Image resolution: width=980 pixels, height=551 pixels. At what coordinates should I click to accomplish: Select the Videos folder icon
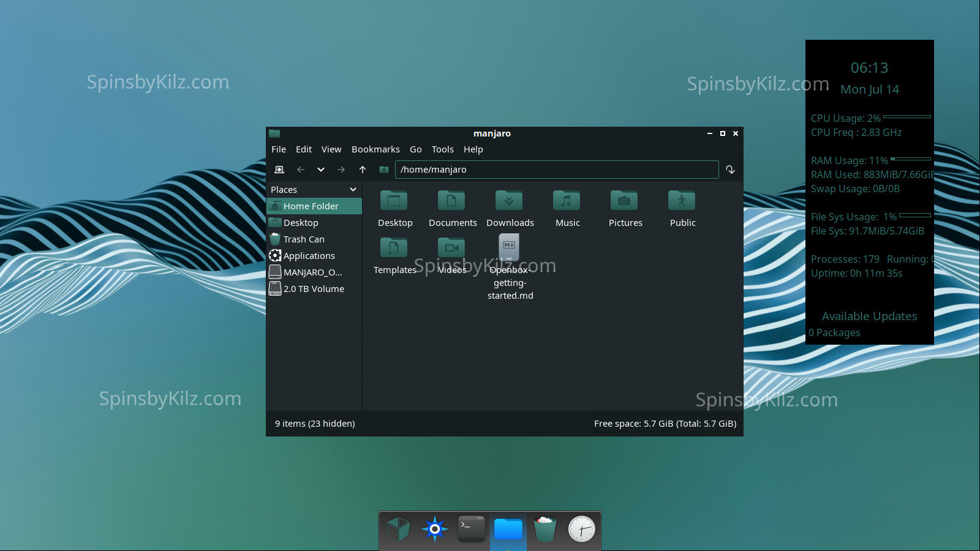pyautogui.click(x=451, y=247)
